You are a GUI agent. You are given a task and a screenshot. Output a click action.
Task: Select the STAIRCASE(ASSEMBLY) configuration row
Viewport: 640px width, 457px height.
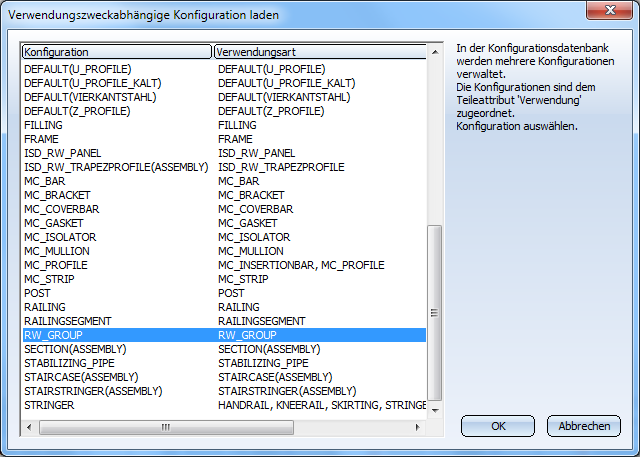tap(224, 377)
